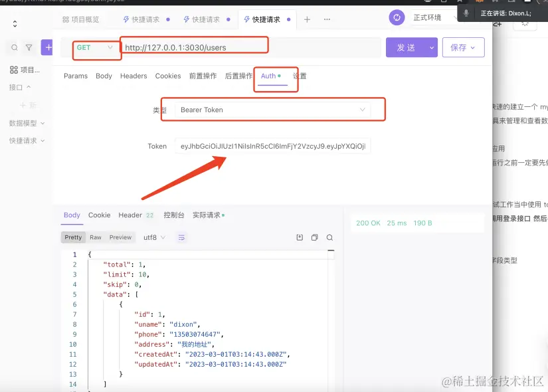Open the response Cookie tab
This screenshot has height=392, width=548.
pos(99,215)
